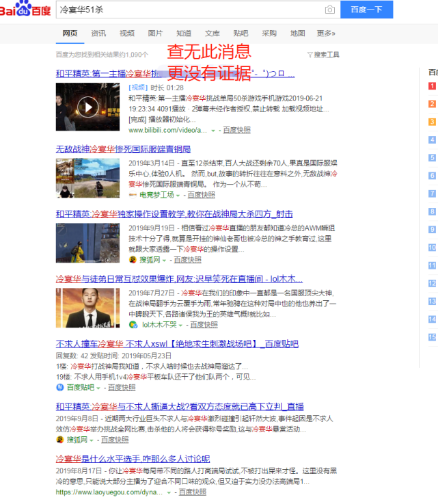Viewport: 438px width, 504px height.
Task: Expand arrow beside 百度贴吧 source
Action: [98, 388]
